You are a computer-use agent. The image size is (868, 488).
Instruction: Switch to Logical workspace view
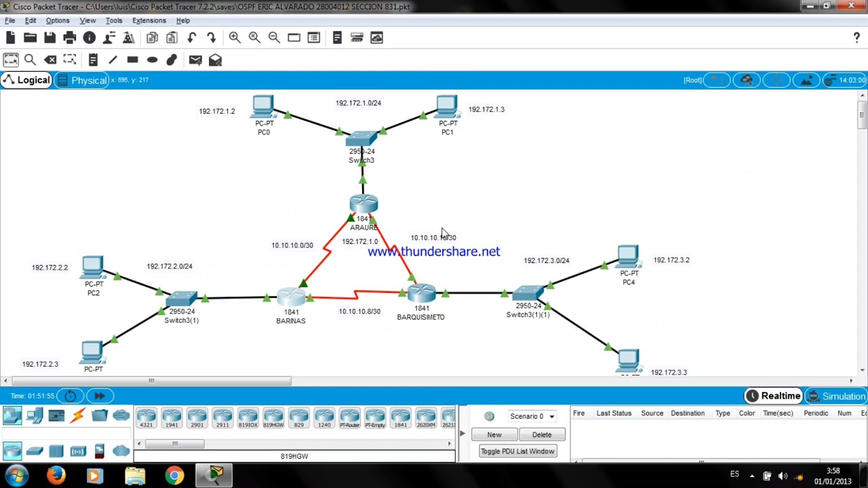point(26,80)
